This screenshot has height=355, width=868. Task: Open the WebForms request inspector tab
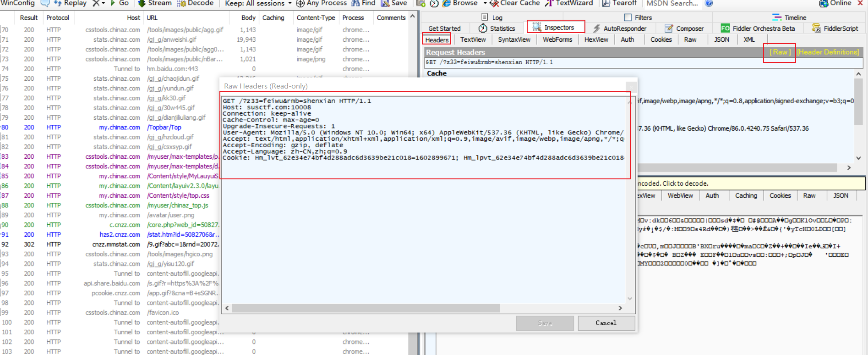tap(557, 39)
